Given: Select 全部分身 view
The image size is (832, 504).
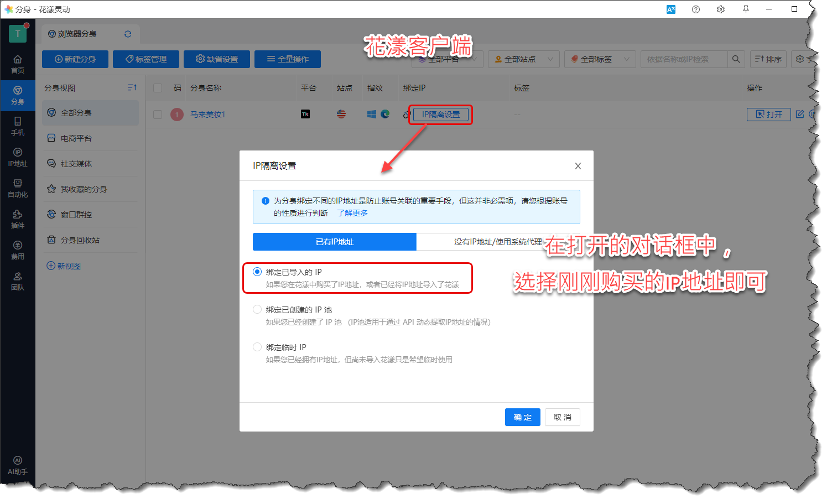Looking at the screenshot, I should pyautogui.click(x=91, y=113).
